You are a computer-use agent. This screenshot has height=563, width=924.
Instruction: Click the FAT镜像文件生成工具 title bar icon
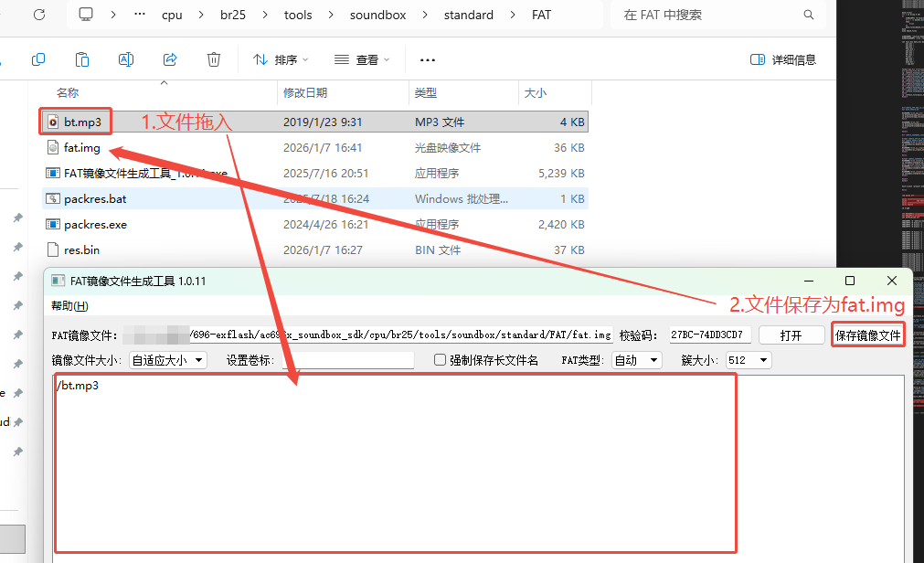(x=58, y=281)
